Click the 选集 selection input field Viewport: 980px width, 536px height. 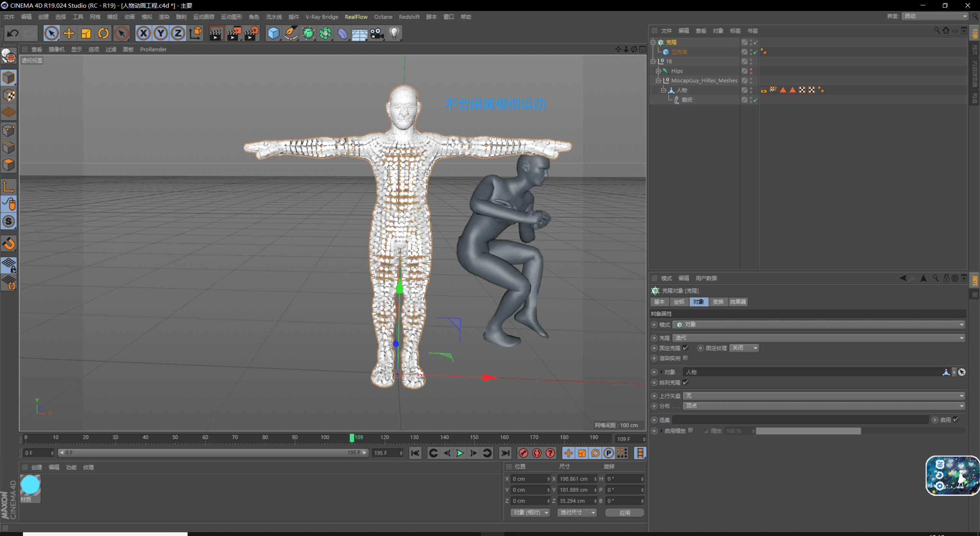tap(800, 420)
